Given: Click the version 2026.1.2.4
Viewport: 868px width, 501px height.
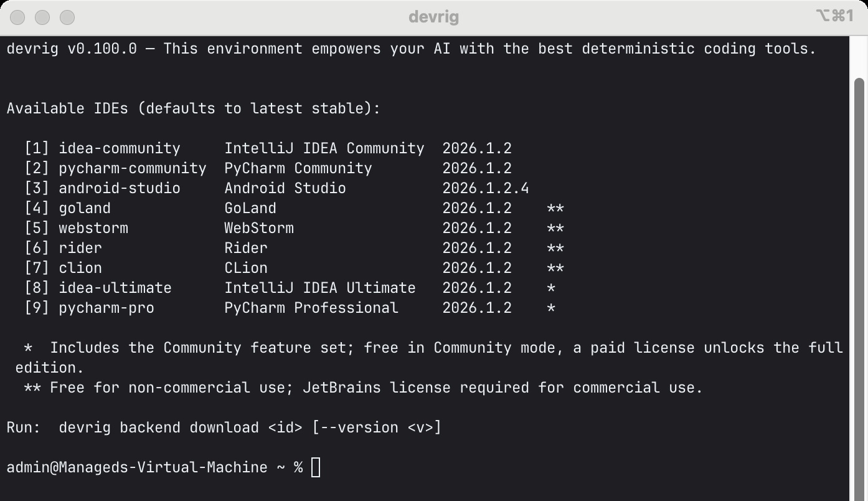Looking at the screenshot, I should coord(486,188).
